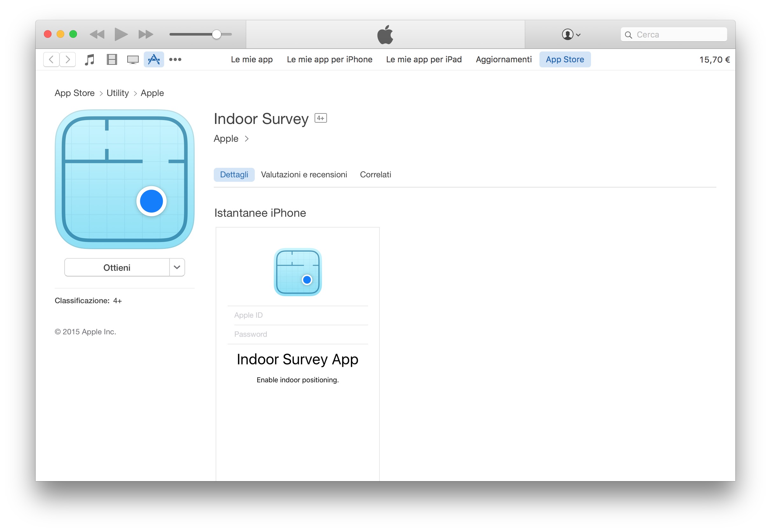Open Utility in the breadcrumb

tap(117, 93)
